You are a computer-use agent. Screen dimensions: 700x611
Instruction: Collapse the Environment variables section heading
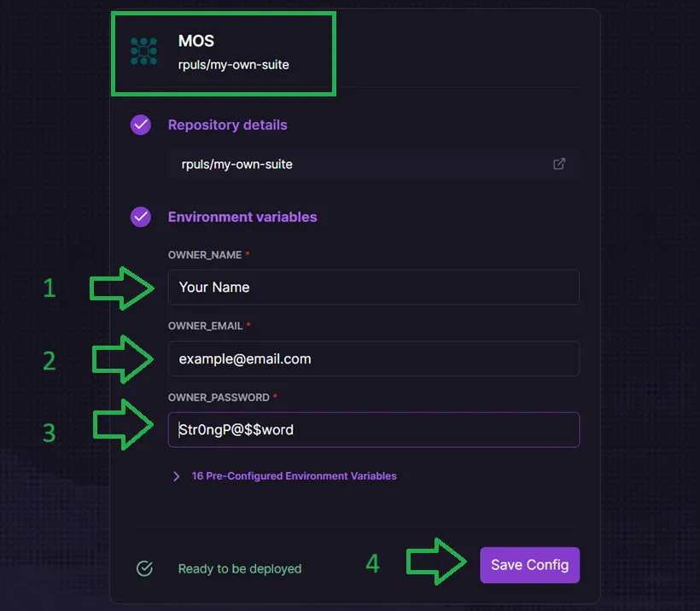(242, 217)
